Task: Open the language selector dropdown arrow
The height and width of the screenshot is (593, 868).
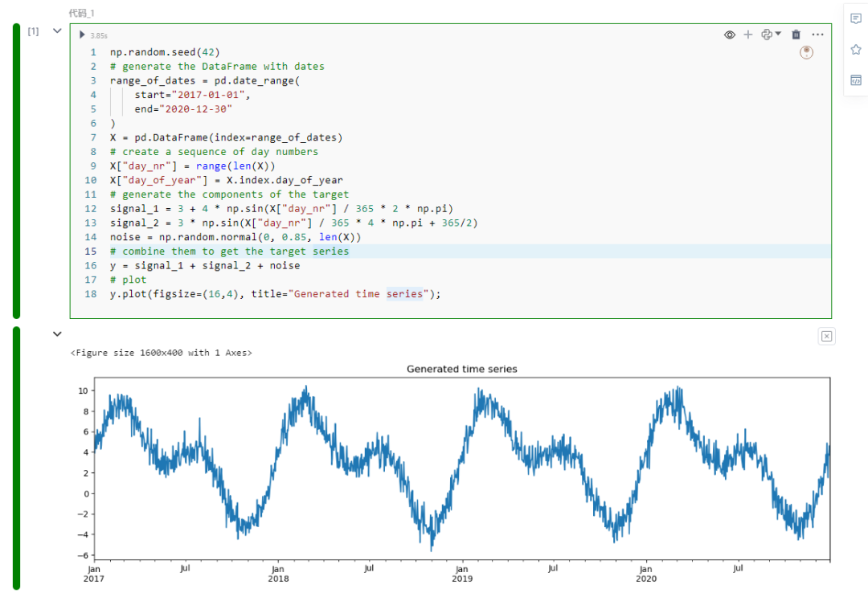Action: [x=778, y=34]
